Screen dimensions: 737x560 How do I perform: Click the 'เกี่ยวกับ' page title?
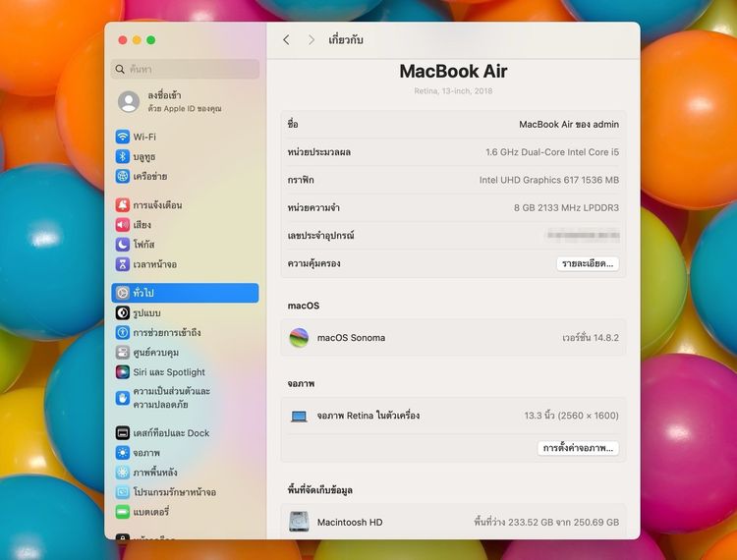pyautogui.click(x=346, y=40)
